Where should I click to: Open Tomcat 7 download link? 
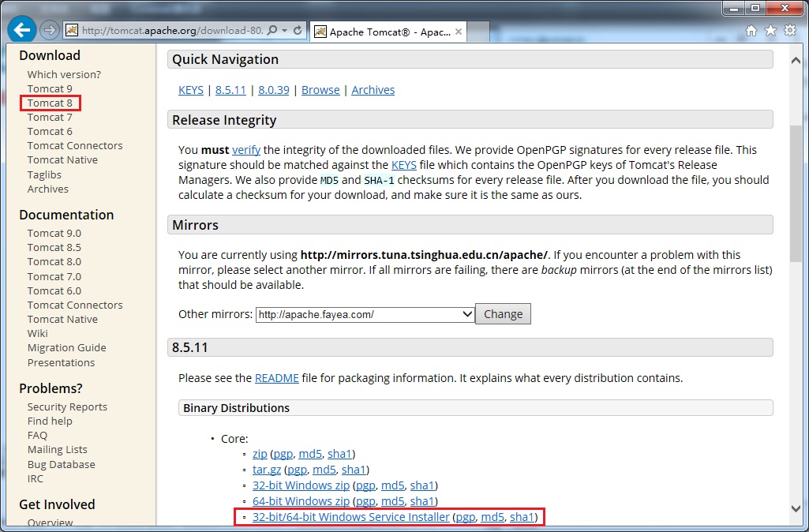click(50, 117)
